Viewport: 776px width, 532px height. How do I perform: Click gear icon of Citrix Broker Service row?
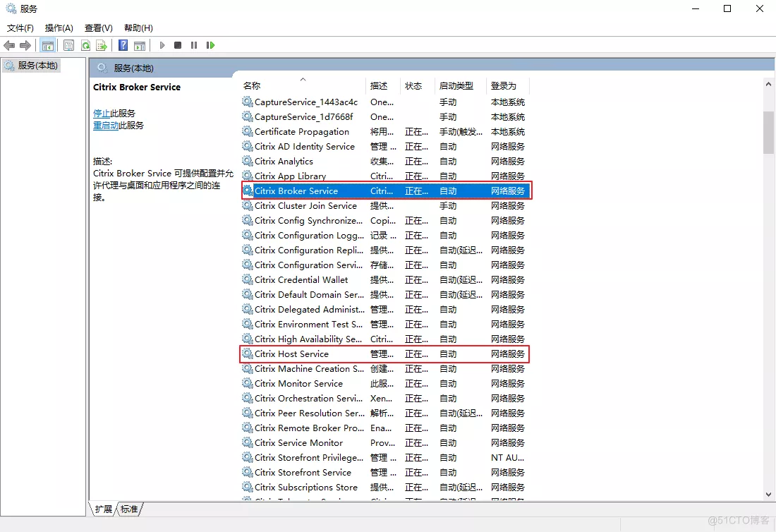point(248,191)
